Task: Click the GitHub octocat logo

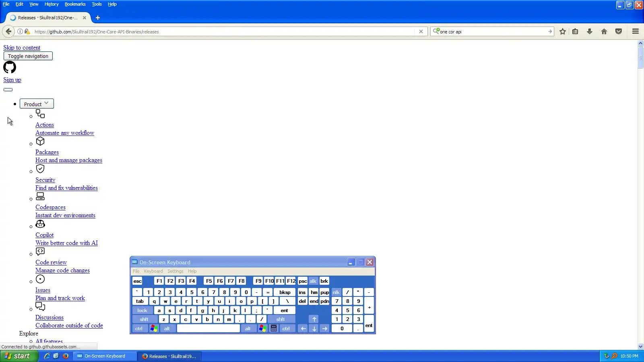Action: coord(10,67)
